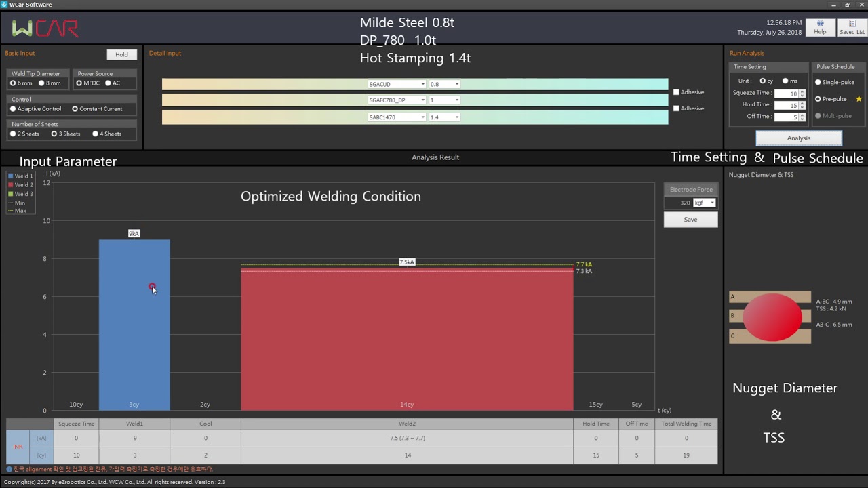Click the green Weld 3 legend swatch
Image resolution: width=868 pixels, height=488 pixels.
10,194
